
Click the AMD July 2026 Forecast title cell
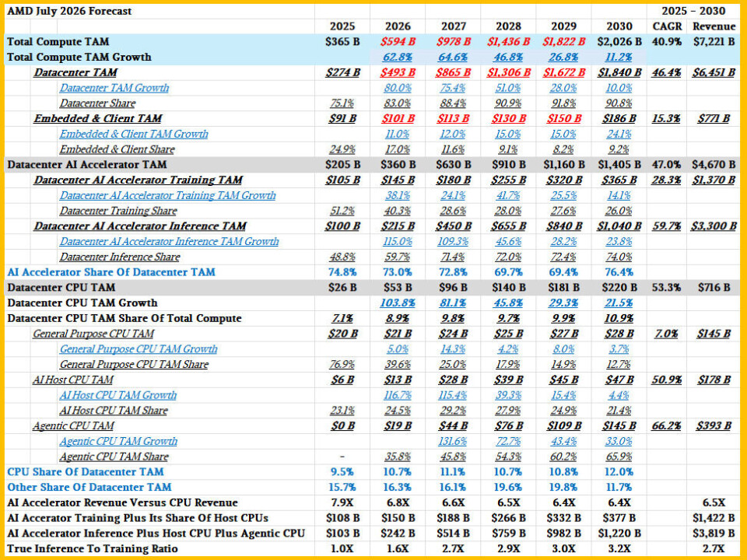(x=69, y=11)
